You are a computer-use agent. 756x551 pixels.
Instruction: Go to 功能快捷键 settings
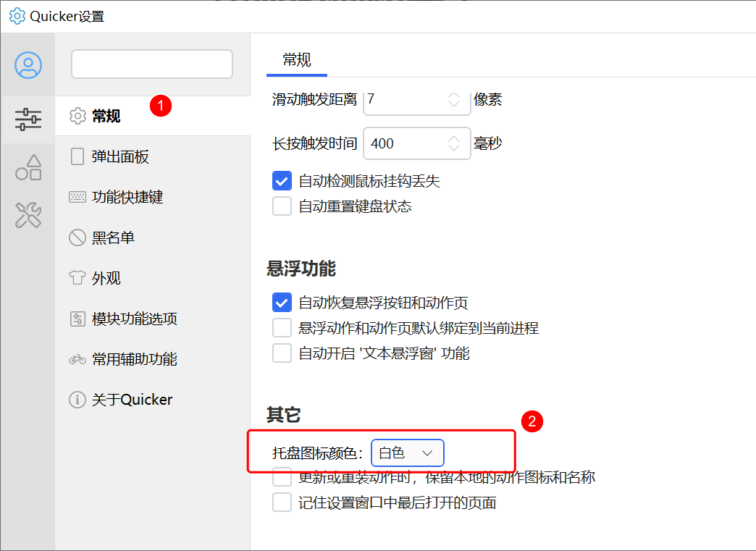point(152,197)
